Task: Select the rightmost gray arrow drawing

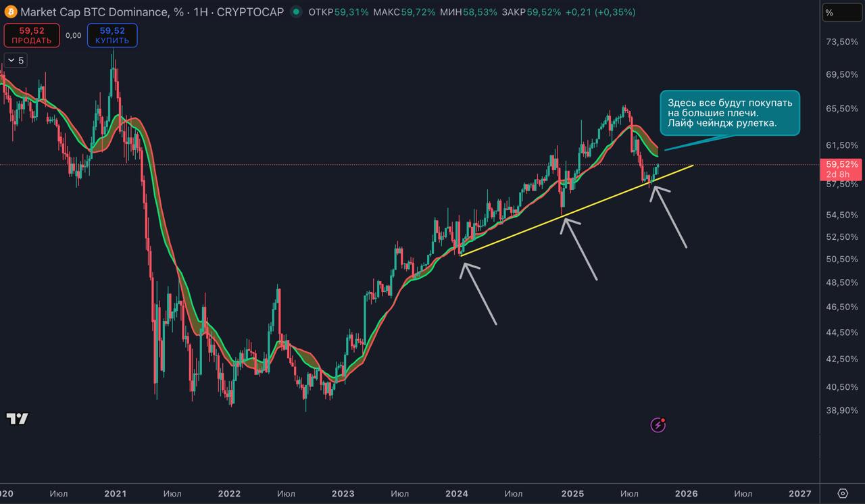Action: pos(670,217)
